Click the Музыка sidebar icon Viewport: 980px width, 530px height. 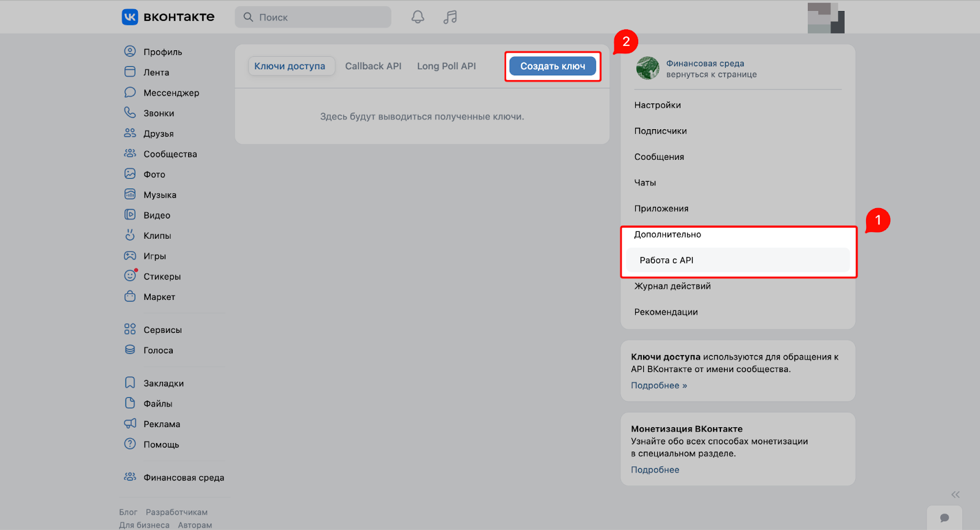[x=130, y=195]
